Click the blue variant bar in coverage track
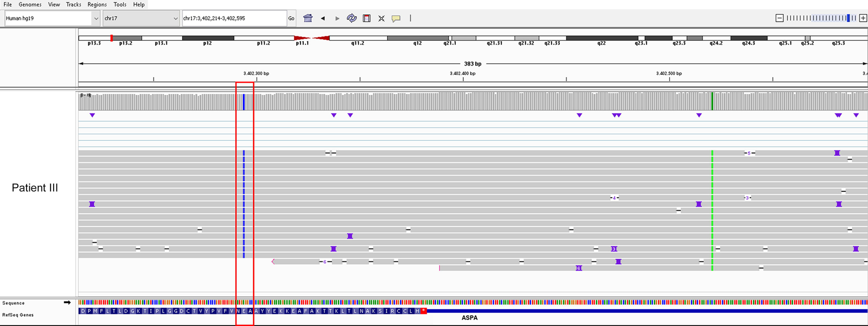 pos(244,102)
